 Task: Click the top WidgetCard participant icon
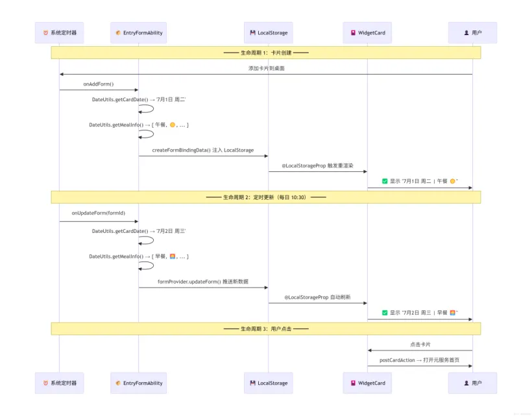pyautogui.click(x=353, y=32)
